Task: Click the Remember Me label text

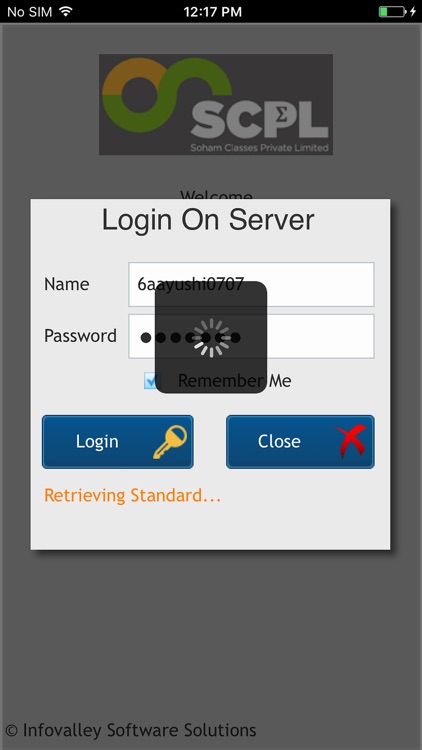Action: 234,381
